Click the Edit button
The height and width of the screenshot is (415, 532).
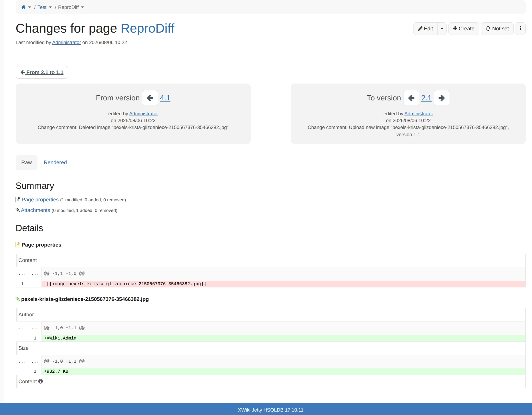pos(425,29)
